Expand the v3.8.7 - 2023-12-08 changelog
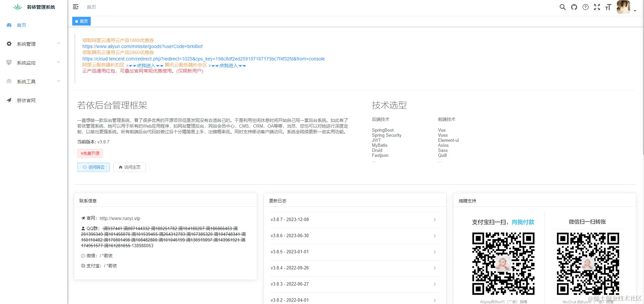This screenshot has height=304, width=644. (355, 220)
